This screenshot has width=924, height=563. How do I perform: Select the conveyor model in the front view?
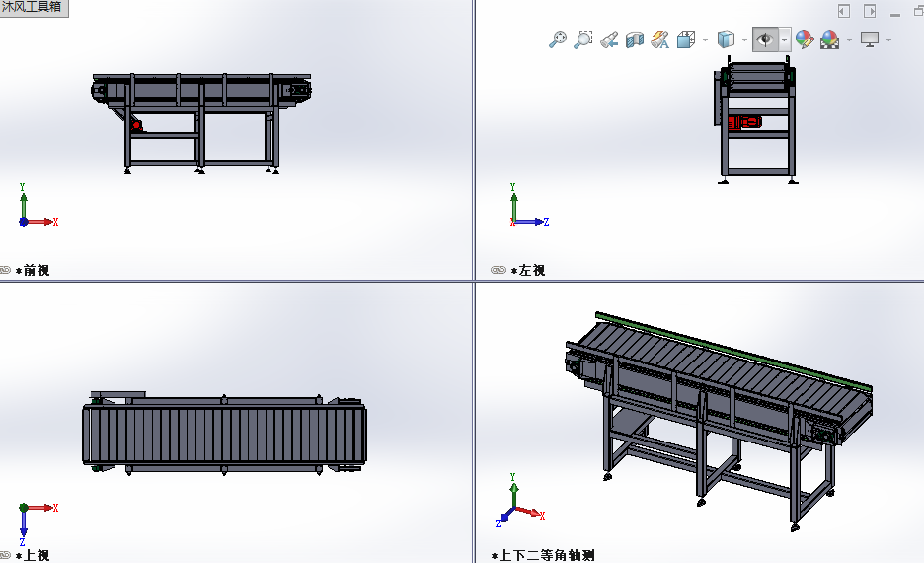click(201, 123)
